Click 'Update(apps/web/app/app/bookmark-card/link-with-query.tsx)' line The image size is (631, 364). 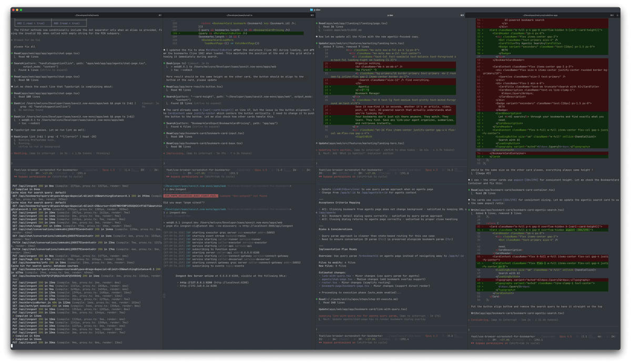(363, 309)
